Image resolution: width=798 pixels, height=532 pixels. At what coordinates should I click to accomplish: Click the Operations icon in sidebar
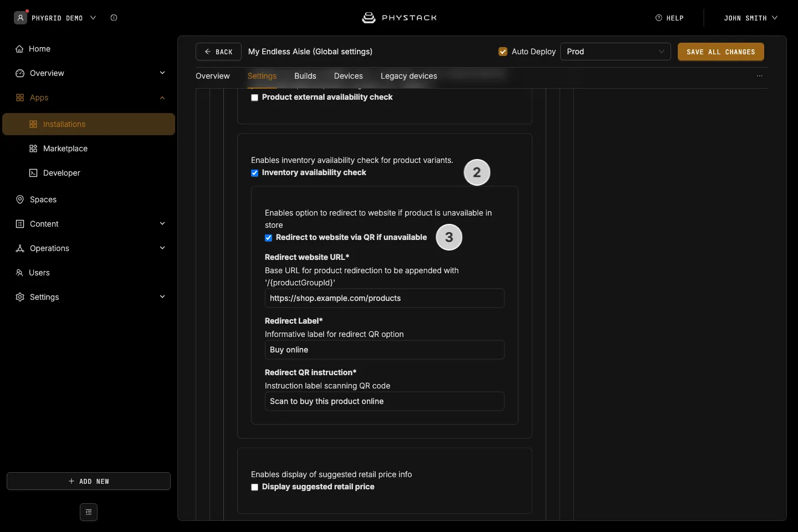click(x=20, y=248)
